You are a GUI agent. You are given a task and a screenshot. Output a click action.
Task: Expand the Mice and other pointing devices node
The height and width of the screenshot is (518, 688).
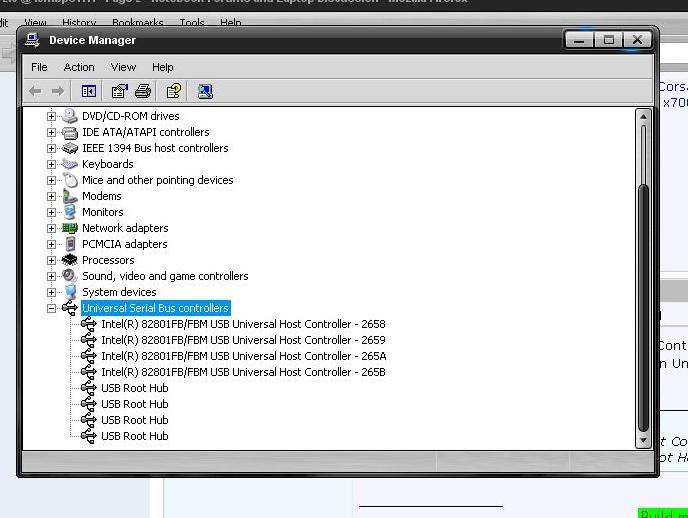click(51, 180)
